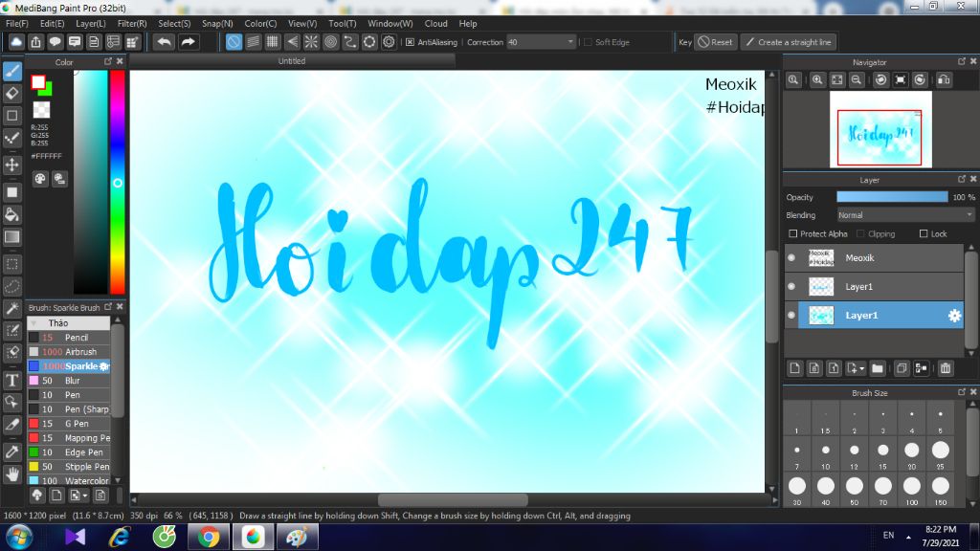Enable the radial snap icon
The height and width of the screenshot is (551, 980).
[x=311, y=42]
